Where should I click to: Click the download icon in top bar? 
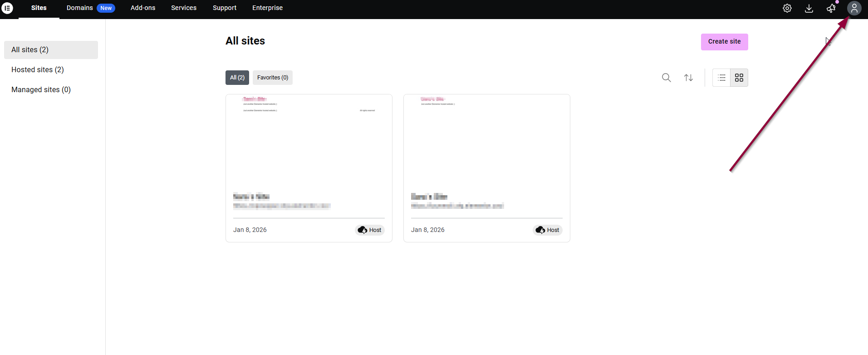click(x=809, y=8)
